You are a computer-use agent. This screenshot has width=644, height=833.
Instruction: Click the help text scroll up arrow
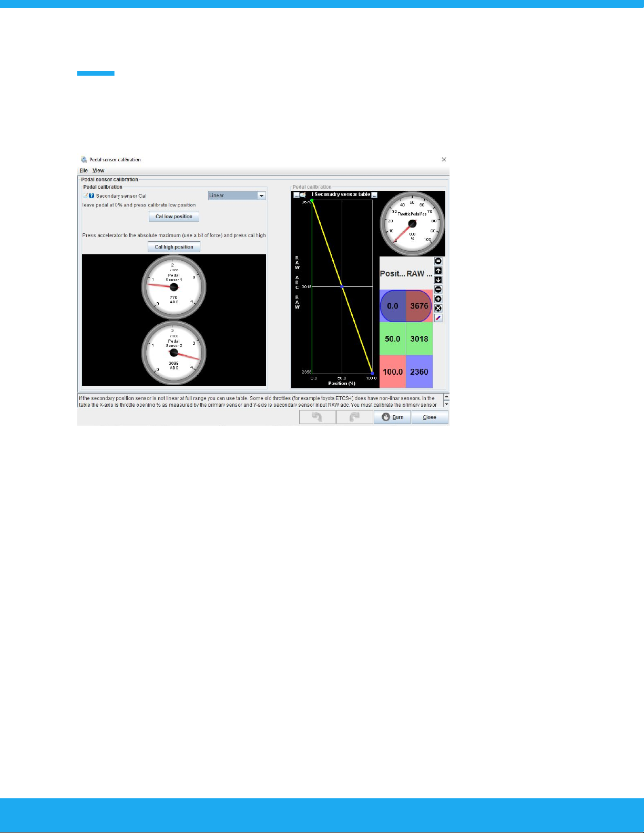coord(446,397)
